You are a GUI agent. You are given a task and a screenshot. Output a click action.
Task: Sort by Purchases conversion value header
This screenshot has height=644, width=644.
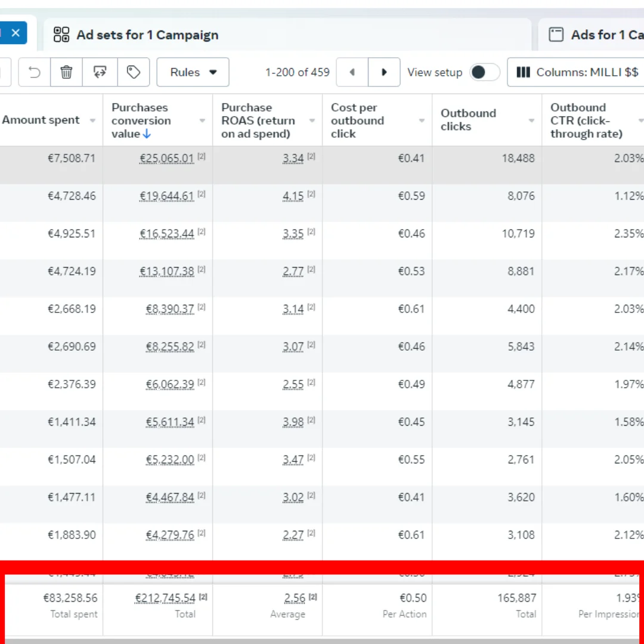coord(141,120)
